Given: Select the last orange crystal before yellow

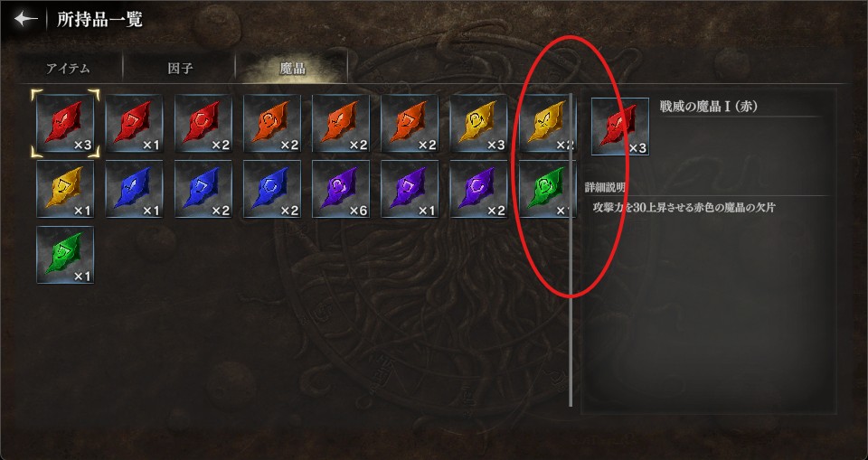Looking at the screenshot, I should click(410, 124).
